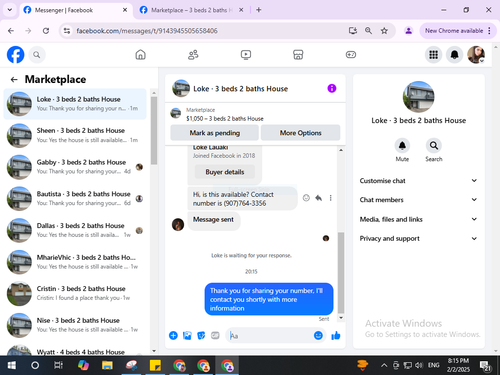The height and width of the screenshot is (375, 500).
Task: Click the chat messages vertical scrollbar
Action: coord(341,272)
